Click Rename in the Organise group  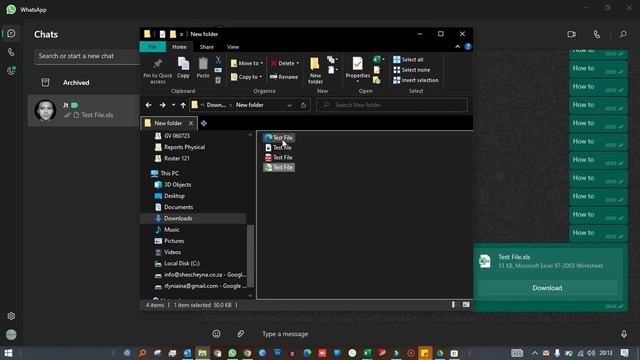[284, 77]
